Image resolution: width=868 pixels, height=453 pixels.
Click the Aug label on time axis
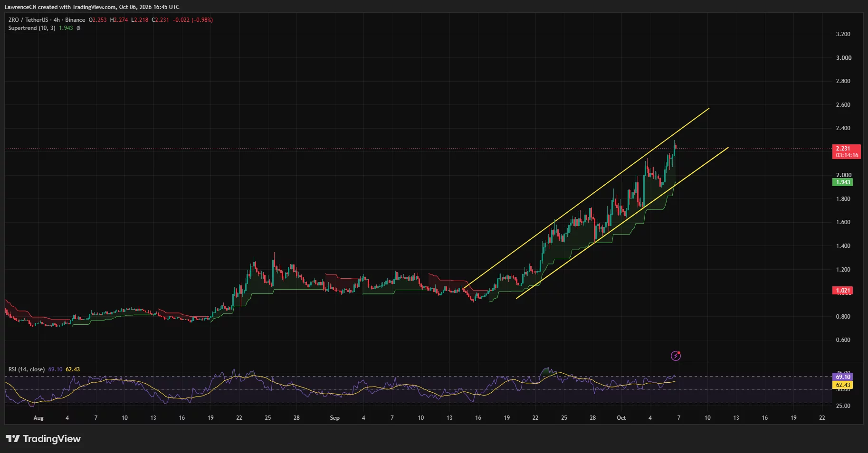click(38, 418)
